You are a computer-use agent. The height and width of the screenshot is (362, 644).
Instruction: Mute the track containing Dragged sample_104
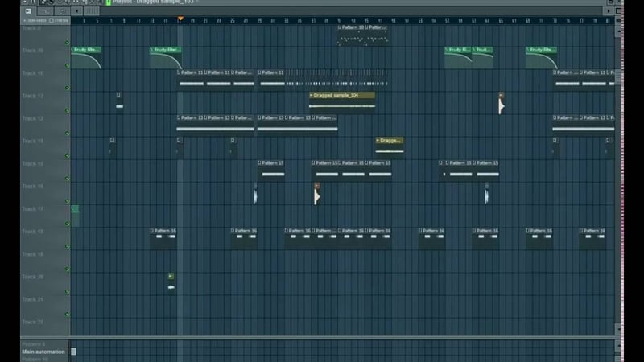tap(68, 110)
